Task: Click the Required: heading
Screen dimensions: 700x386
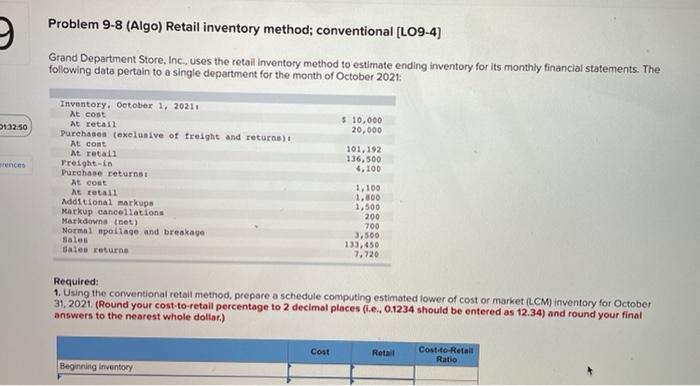Action: (x=76, y=282)
